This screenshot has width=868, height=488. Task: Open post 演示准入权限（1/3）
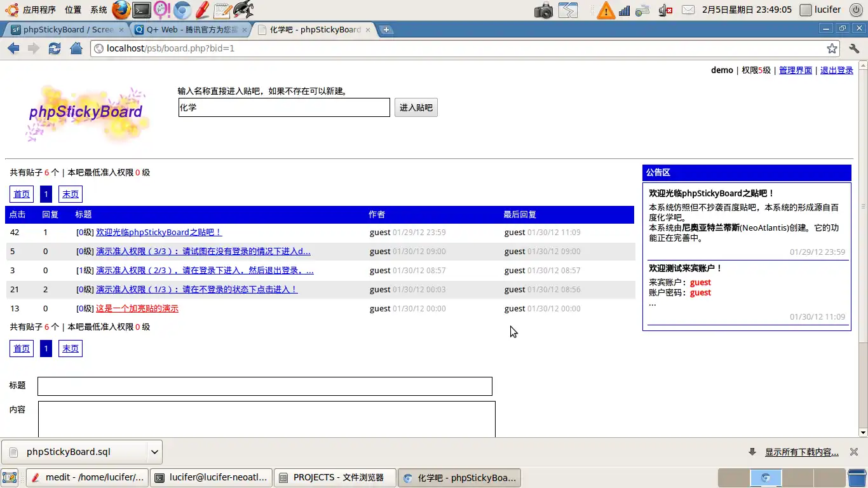click(197, 290)
